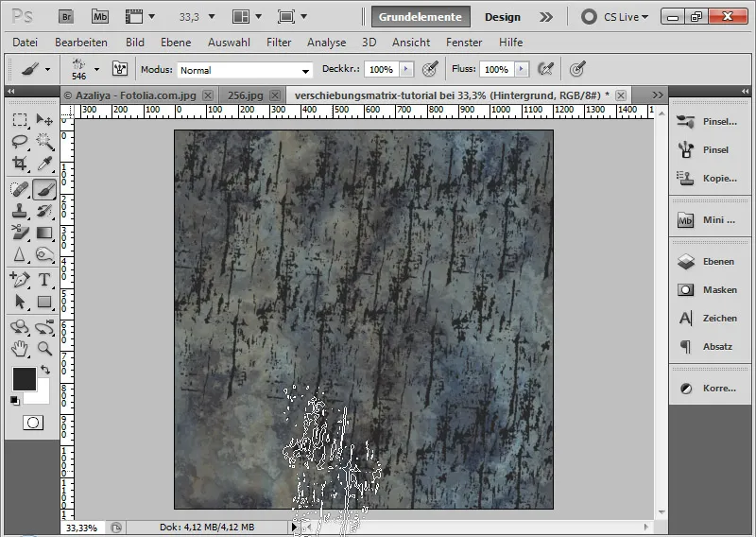Open the brush preset picker arrow
The height and width of the screenshot is (537, 756).
pos(97,69)
